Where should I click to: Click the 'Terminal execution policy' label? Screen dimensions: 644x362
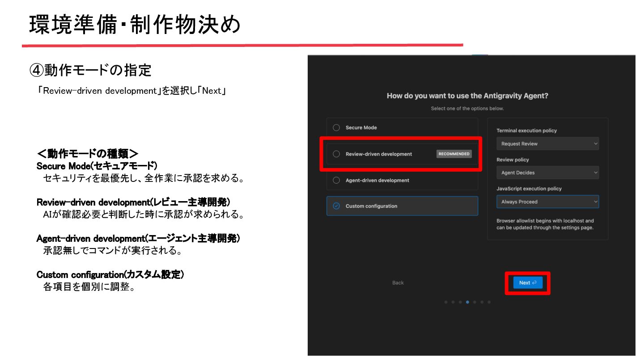[x=526, y=130]
